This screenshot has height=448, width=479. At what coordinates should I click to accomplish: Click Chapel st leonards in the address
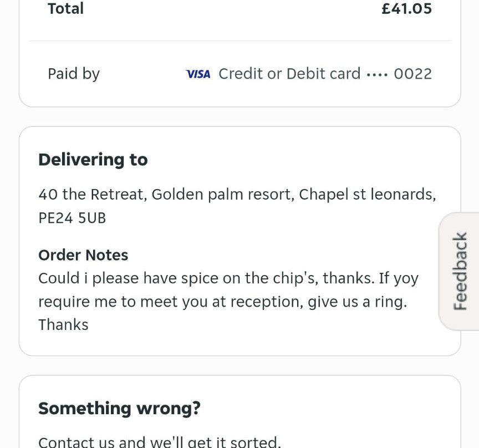coord(367,195)
